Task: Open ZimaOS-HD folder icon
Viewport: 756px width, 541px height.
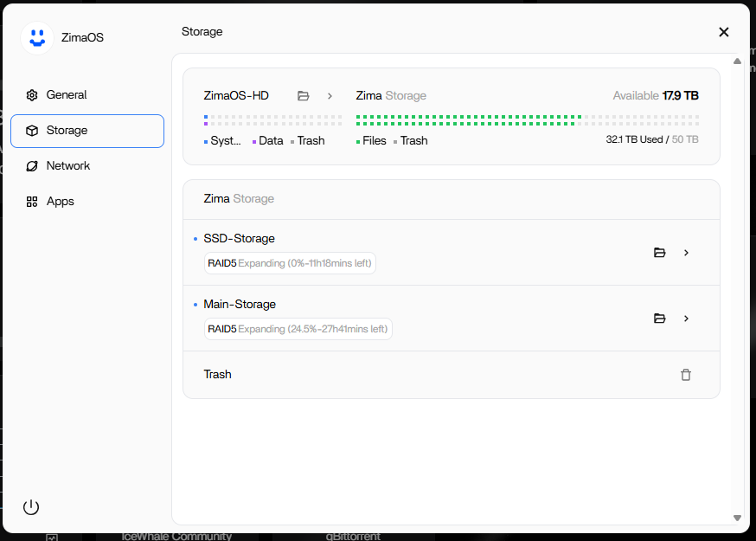Action: 303,96
